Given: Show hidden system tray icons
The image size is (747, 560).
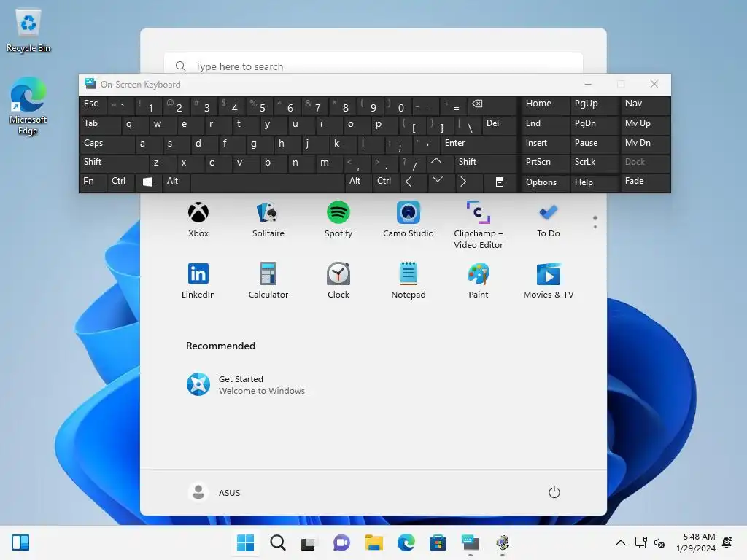Looking at the screenshot, I should (x=621, y=542).
